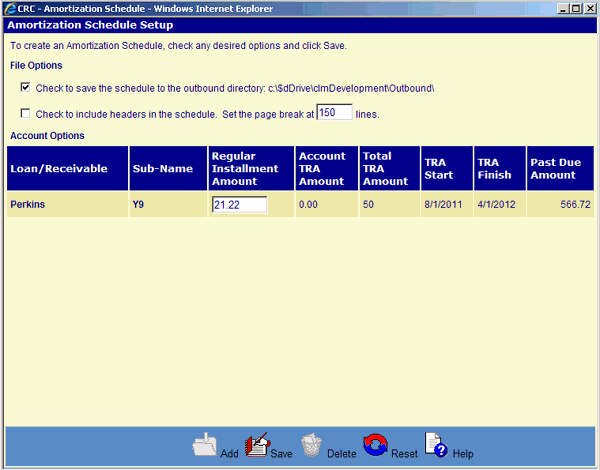This screenshot has height=470, width=600.
Task: Uncheck save schedule to outbound directory
Action: [25, 87]
